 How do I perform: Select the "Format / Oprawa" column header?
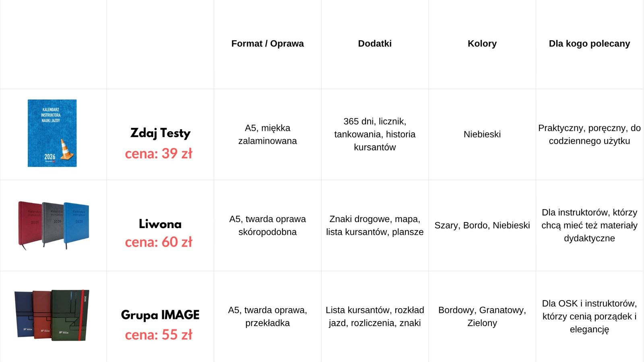(267, 43)
